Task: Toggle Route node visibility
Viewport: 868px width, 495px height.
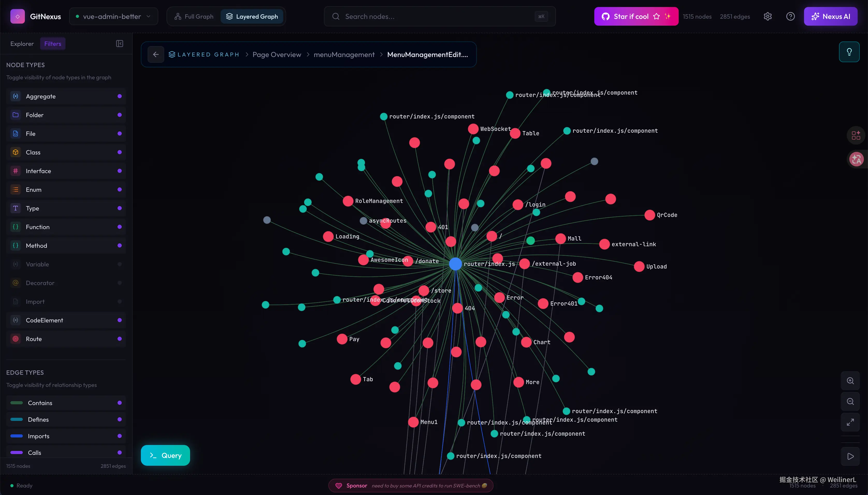Action: point(120,339)
